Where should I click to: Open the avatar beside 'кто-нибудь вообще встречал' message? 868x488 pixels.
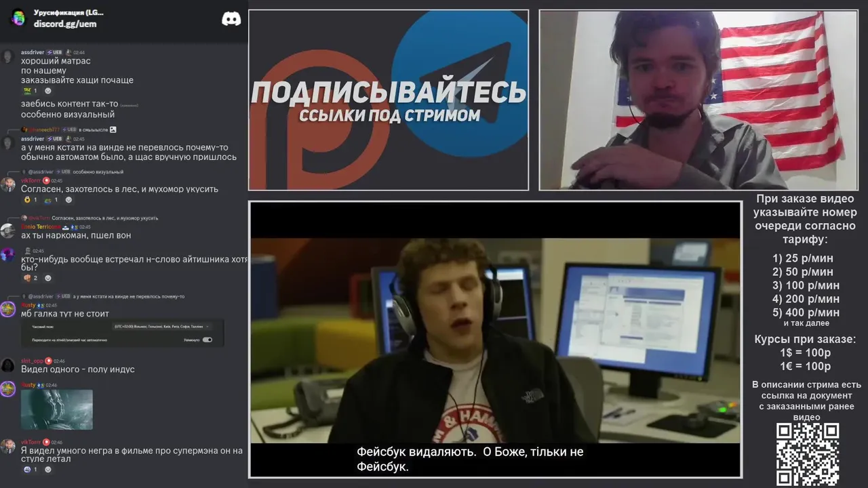click(x=8, y=255)
